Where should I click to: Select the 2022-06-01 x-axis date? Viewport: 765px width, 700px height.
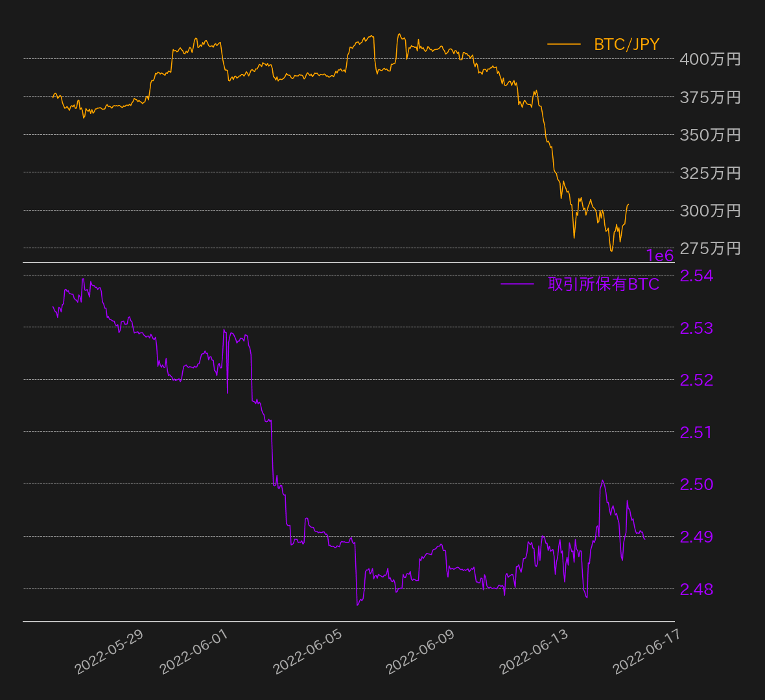click(194, 651)
